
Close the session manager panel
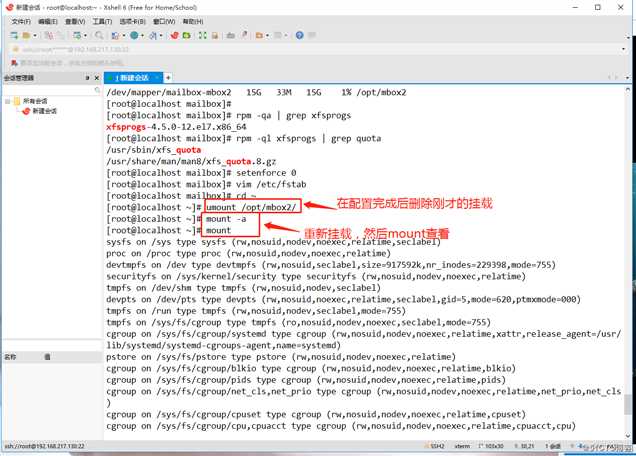[97, 78]
